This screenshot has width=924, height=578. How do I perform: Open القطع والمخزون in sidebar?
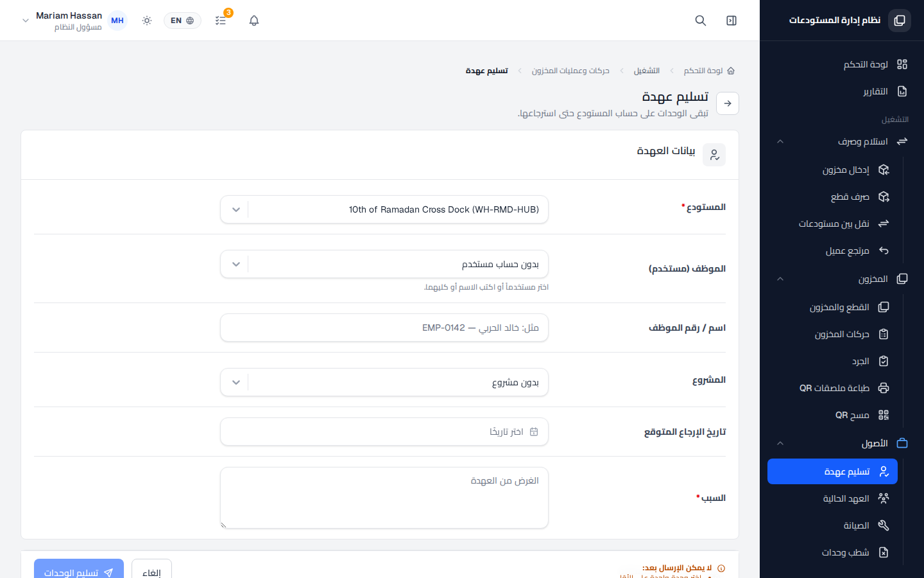(833, 307)
